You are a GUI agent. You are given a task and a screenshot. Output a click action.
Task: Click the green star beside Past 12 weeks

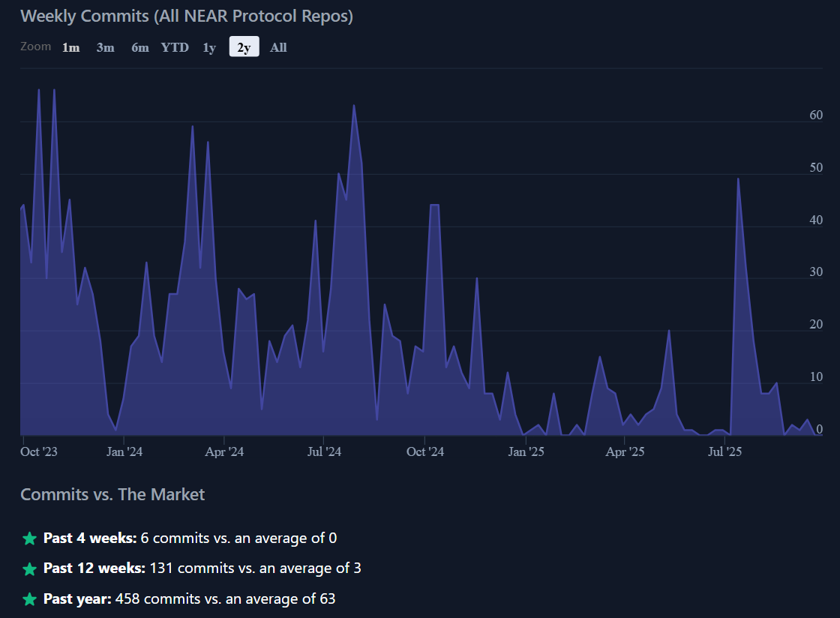pyautogui.click(x=29, y=568)
